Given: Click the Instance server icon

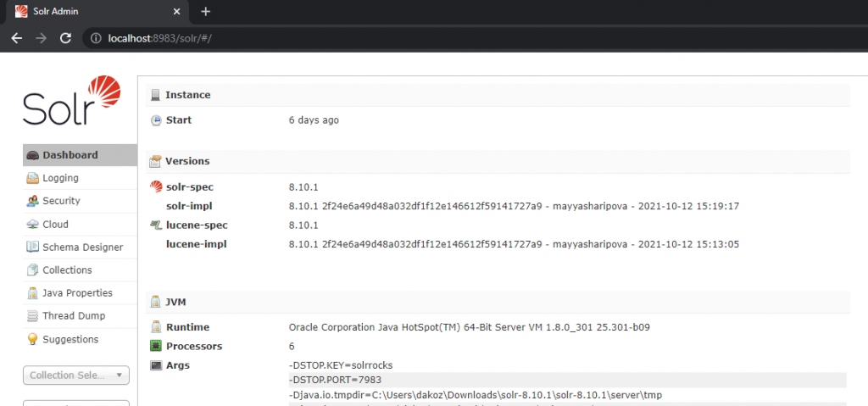Looking at the screenshot, I should (156, 95).
